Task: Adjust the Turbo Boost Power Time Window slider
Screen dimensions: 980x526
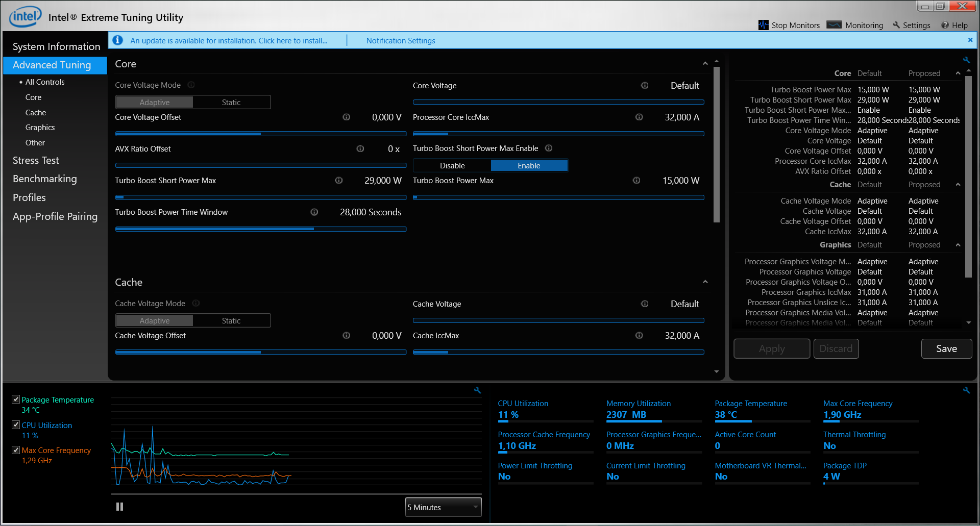Action: [x=261, y=229]
